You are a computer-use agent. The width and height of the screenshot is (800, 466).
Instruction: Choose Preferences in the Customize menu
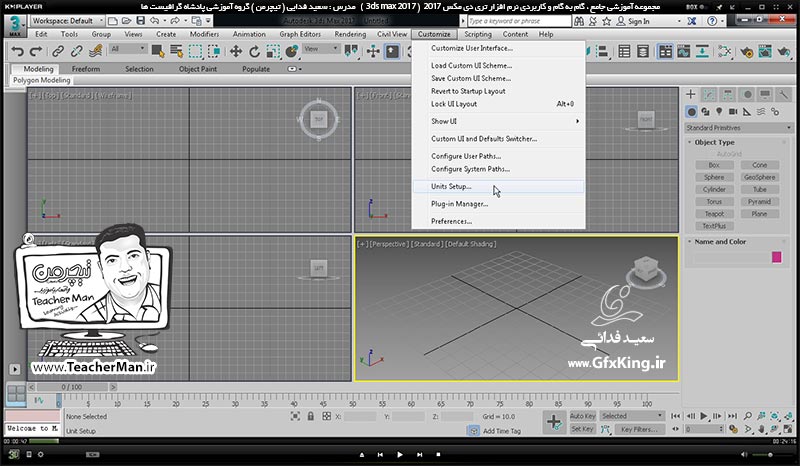click(x=498, y=221)
